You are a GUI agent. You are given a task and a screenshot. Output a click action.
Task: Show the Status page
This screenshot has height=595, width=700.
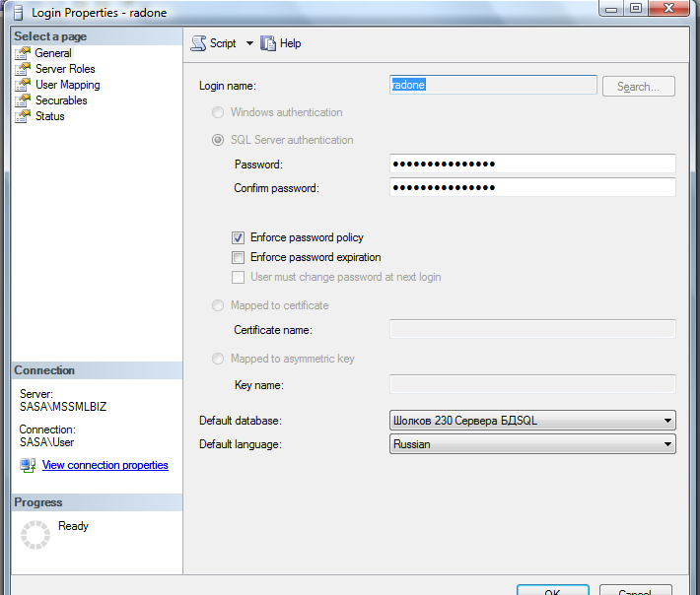[x=50, y=116]
